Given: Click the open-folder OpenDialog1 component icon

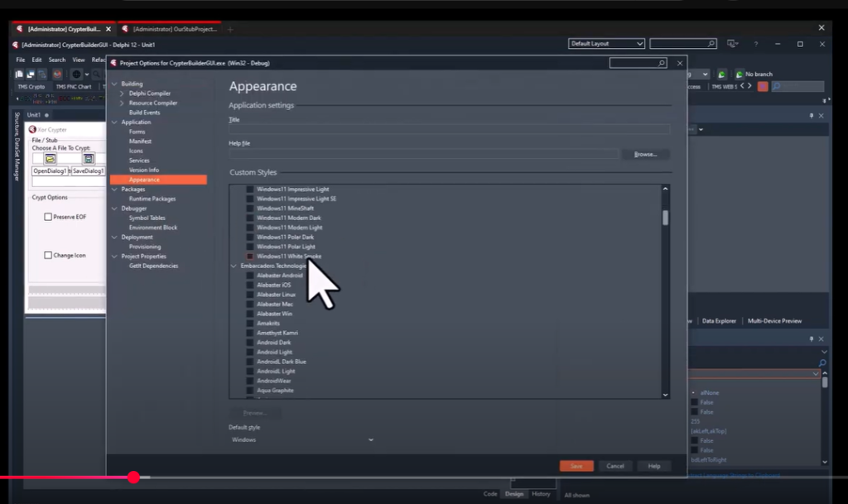Looking at the screenshot, I should tap(51, 159).
